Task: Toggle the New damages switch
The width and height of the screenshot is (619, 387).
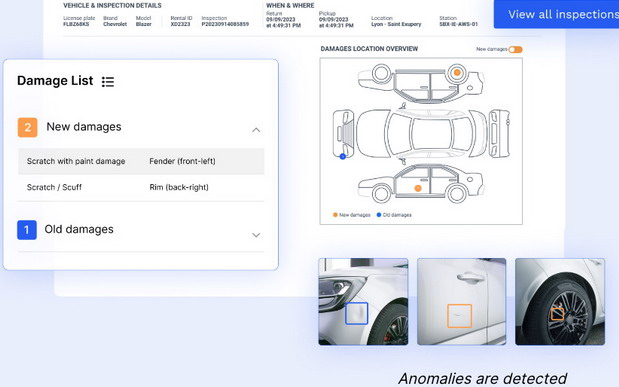Action: (515, 49)
